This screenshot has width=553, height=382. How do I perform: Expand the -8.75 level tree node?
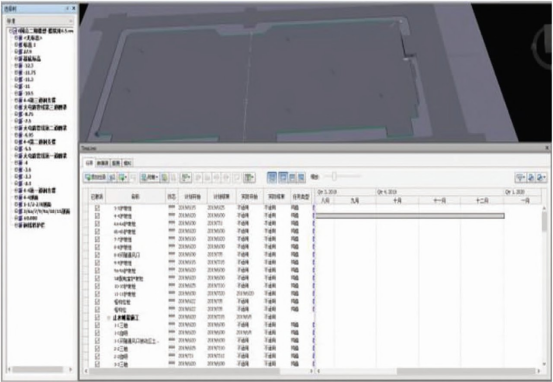tap(16, 114)
